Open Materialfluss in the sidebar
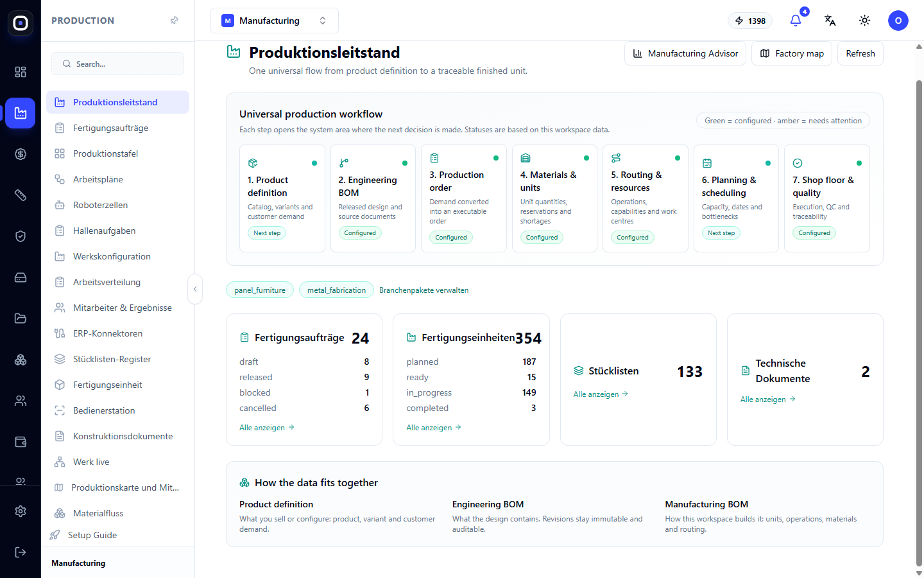The width and height of the screenshot is (924, 578). (117, 513)
